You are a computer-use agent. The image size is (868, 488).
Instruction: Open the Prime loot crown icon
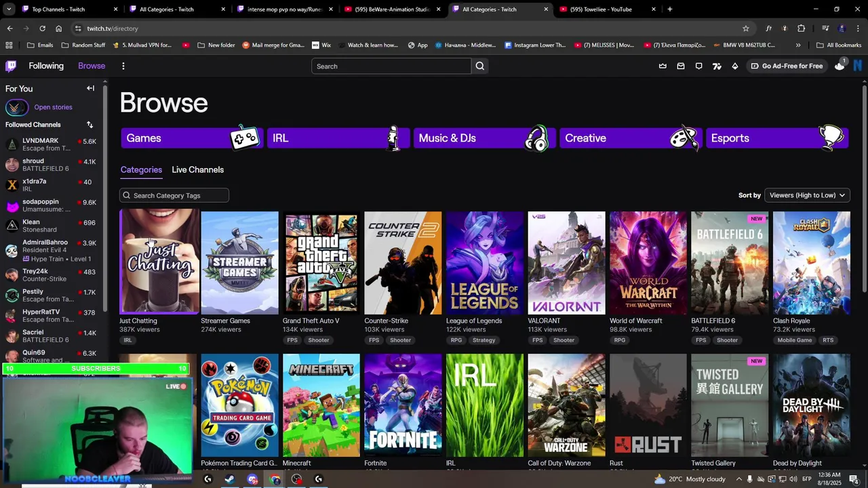pyautogui.click(x=663, y=66)
